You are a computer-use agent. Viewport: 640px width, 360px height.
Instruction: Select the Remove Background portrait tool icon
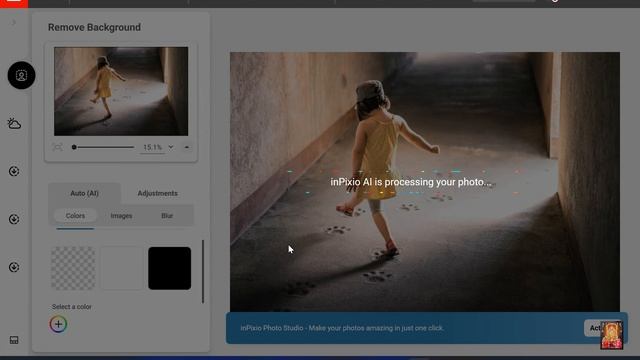[21, 76]
